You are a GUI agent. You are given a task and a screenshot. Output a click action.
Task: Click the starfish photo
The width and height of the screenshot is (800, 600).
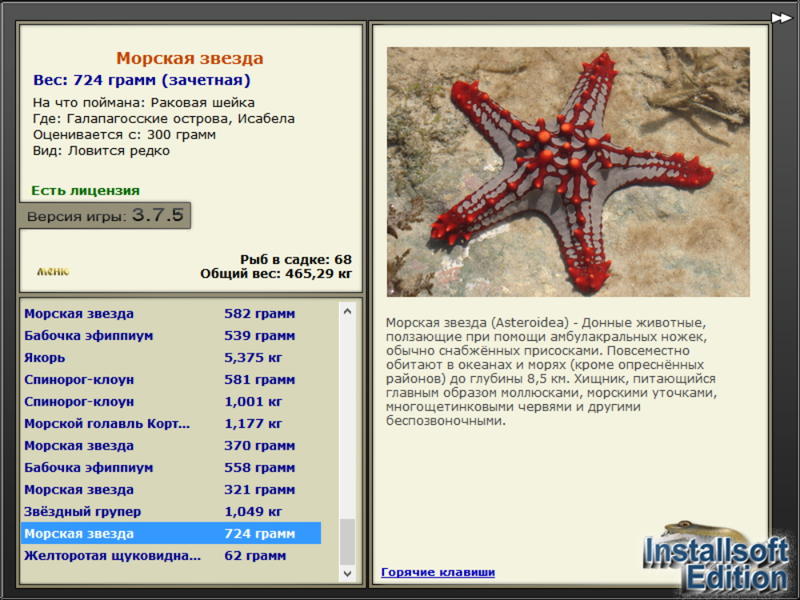[568, 172]
